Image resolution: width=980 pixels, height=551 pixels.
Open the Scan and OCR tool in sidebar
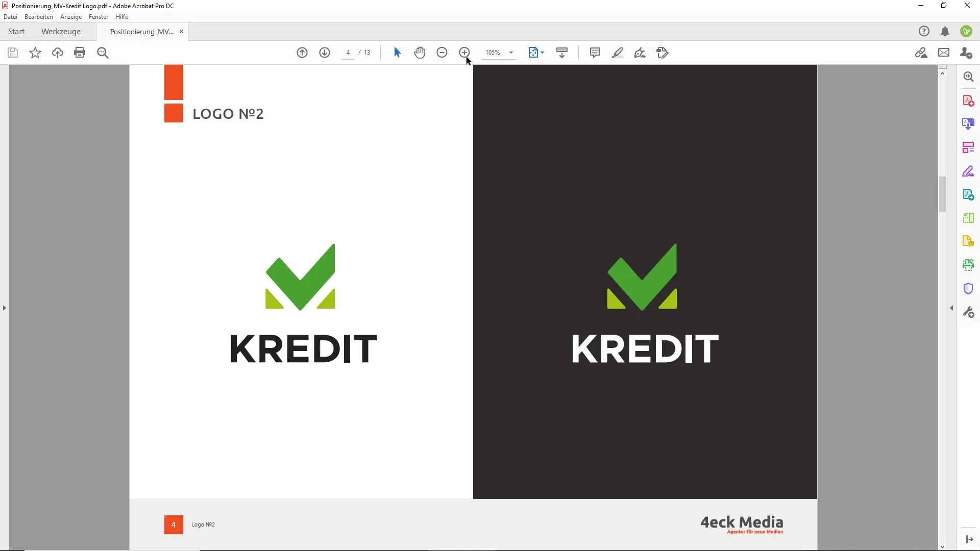pos(968,264)
